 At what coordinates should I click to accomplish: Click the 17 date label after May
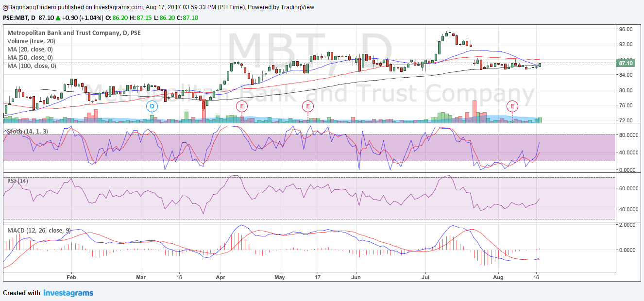pos(318,277)
